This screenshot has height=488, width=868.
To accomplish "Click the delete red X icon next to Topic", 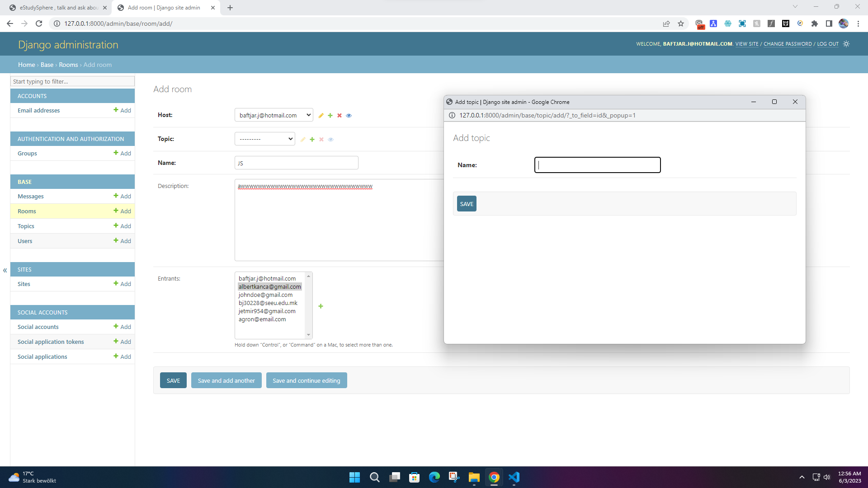I will point(321,140).
